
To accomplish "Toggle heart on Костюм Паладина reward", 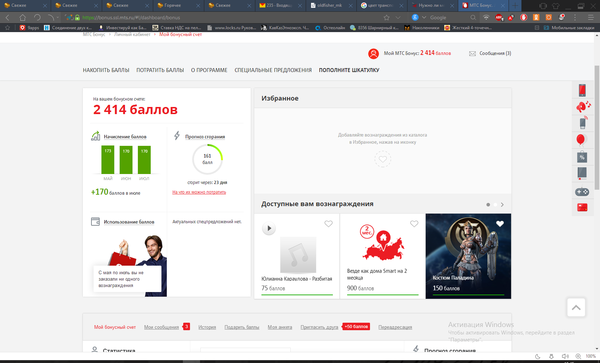I will tap(500, 224).
